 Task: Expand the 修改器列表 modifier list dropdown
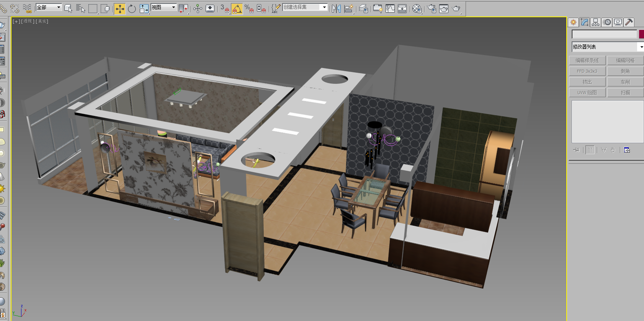(641, 47)
